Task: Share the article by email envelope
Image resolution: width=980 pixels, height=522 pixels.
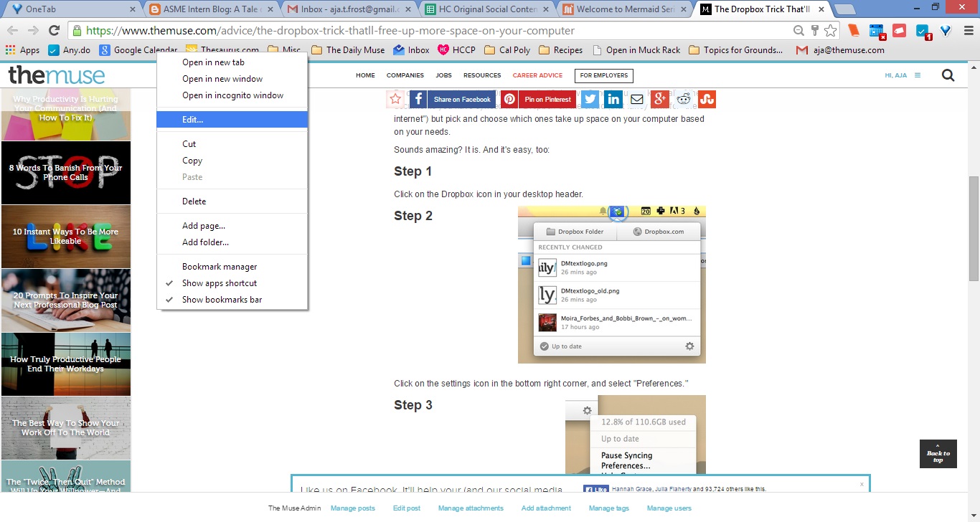Action: [x=637, y=99]
